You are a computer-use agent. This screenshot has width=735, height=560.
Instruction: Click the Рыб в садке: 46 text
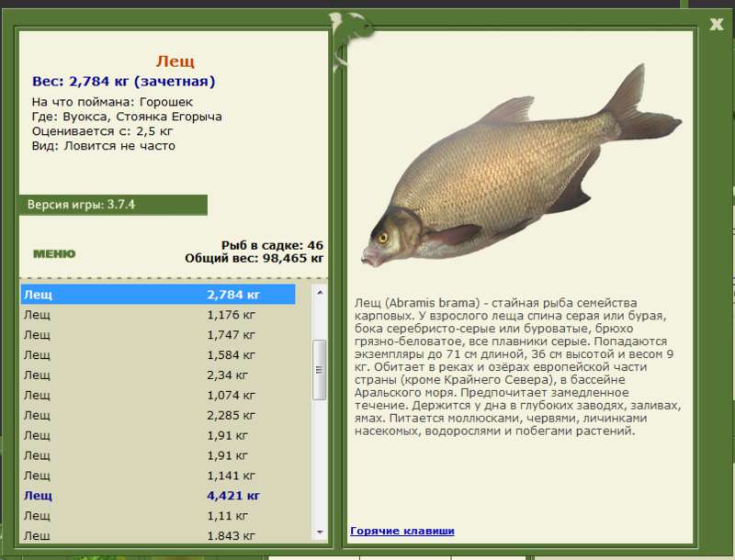coord(272,245)
